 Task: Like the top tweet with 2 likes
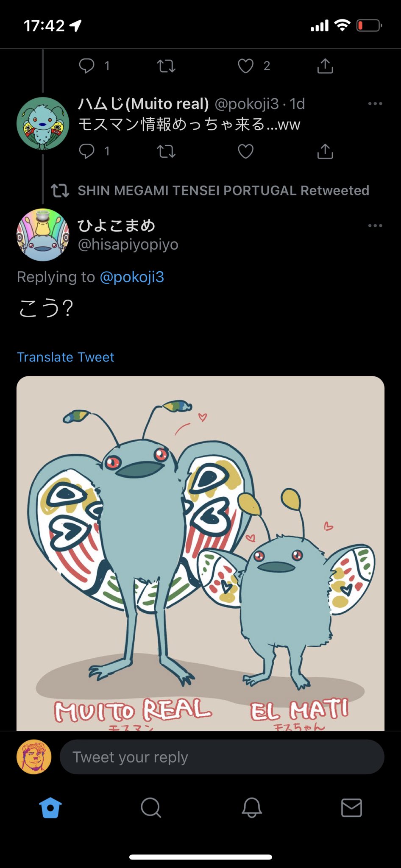click(245, 66)
